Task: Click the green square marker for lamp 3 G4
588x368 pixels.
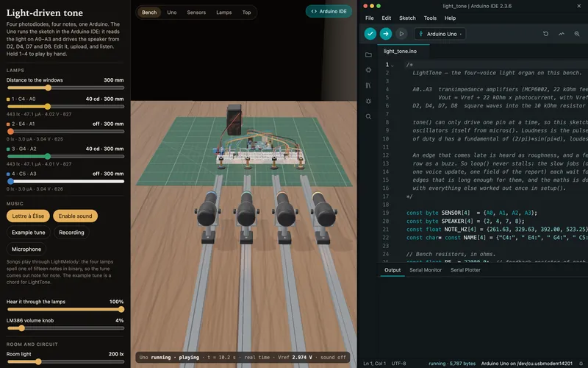Action: coord(8,149)
